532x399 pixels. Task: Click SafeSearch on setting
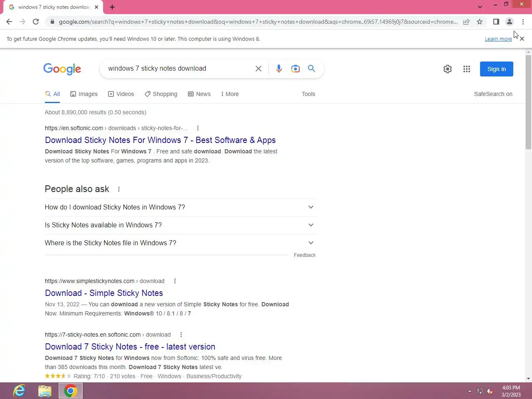493,94
